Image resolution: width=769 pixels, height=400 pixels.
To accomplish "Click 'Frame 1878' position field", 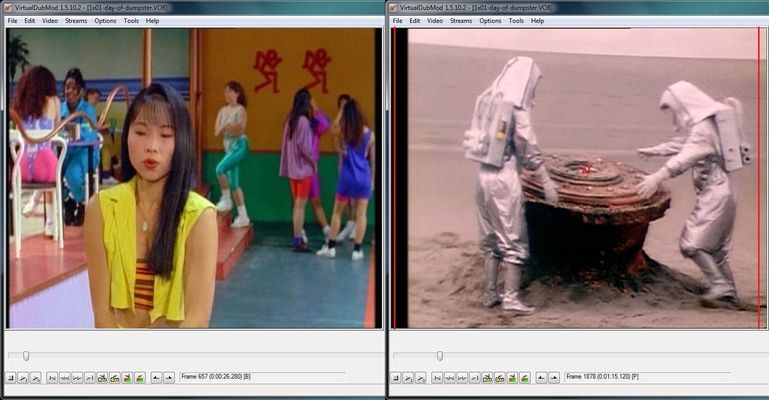I will tap(647, 377).
